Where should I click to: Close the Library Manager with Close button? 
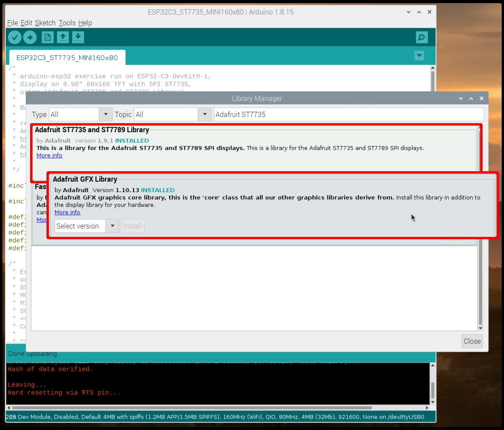pyautogui.click(x=472, y=341)
